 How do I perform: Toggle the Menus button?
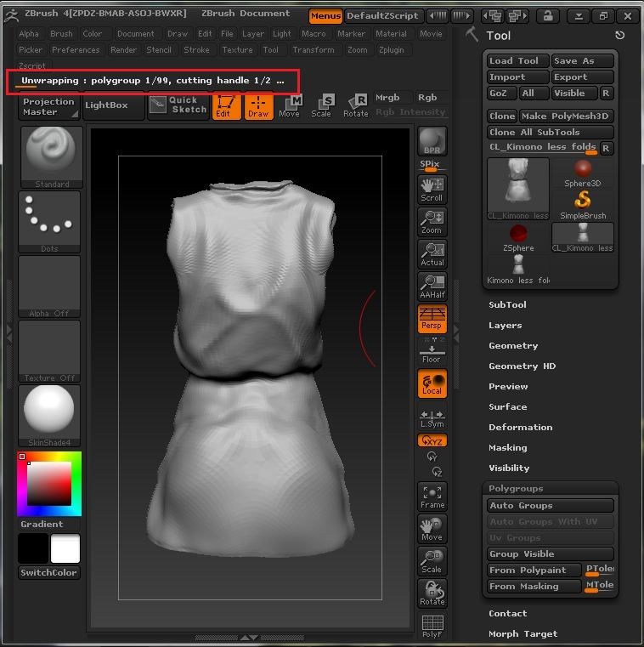pos(325,16)
